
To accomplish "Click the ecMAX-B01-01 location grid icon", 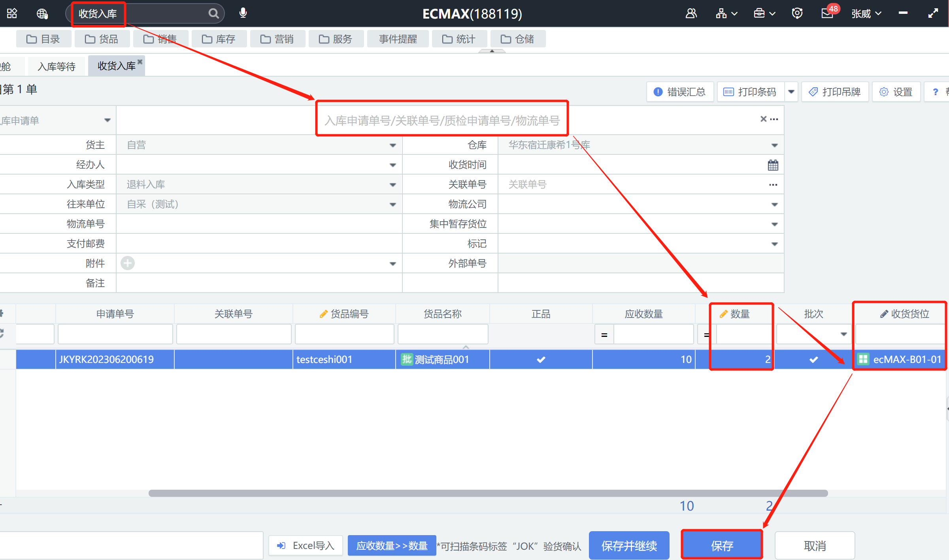I will click(863, 359).
